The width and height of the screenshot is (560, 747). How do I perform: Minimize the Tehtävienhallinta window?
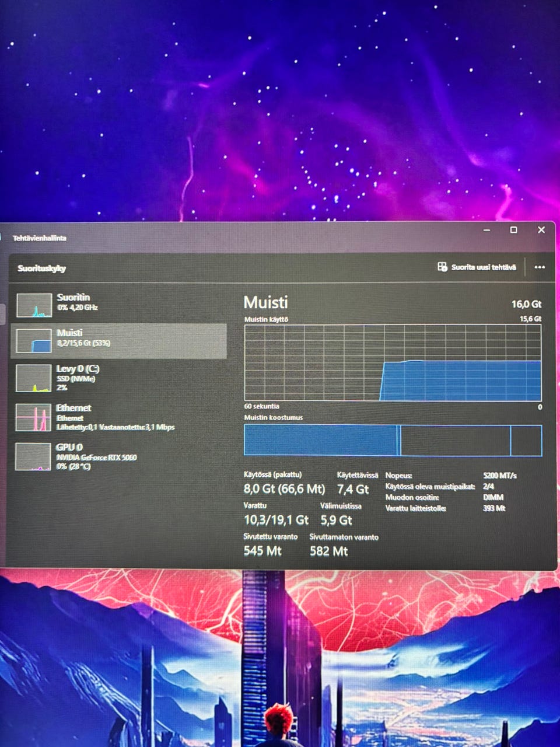487,230
